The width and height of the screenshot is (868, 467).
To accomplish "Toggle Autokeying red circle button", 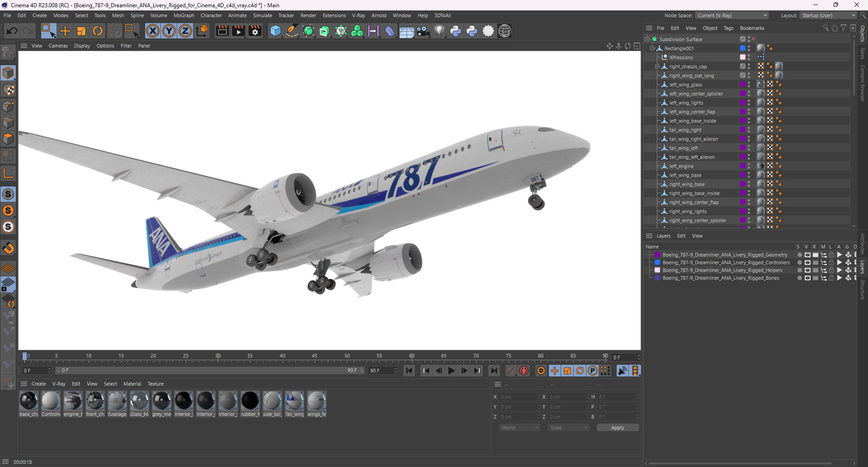I will point(524,371).
